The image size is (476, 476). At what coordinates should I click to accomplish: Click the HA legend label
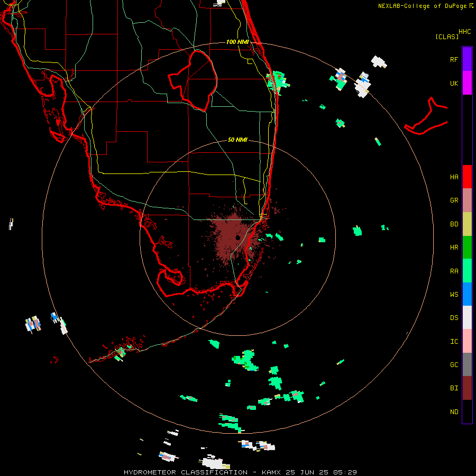[x=454, y=177]
